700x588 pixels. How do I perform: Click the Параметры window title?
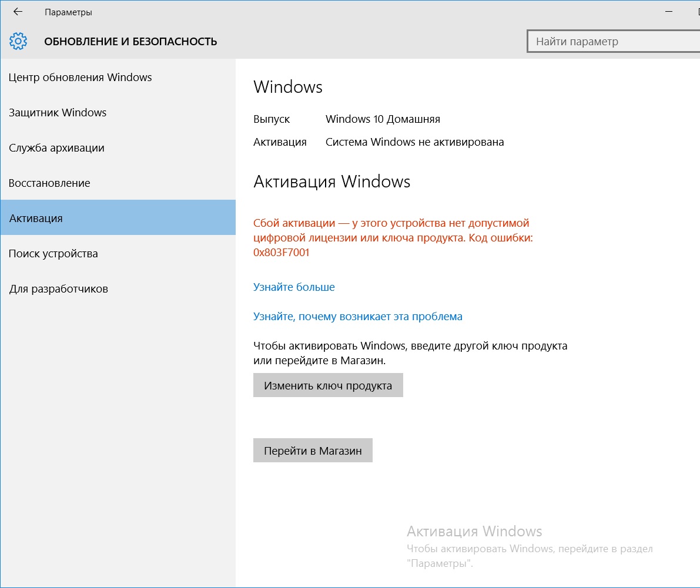coord(68,12)
